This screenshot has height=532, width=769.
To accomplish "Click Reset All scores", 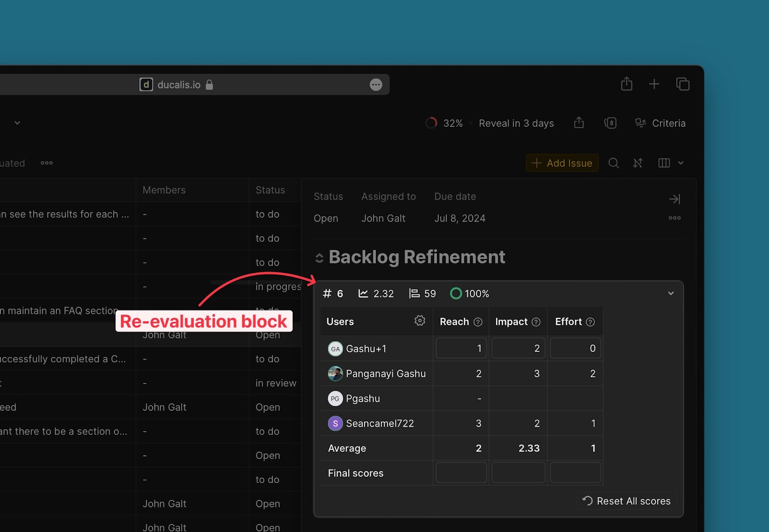I will pos(626,500).
